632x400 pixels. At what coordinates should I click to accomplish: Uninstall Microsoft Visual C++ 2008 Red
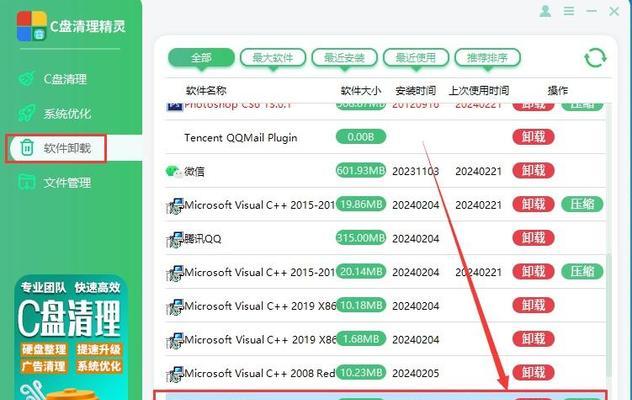click(x=533, y=372)
